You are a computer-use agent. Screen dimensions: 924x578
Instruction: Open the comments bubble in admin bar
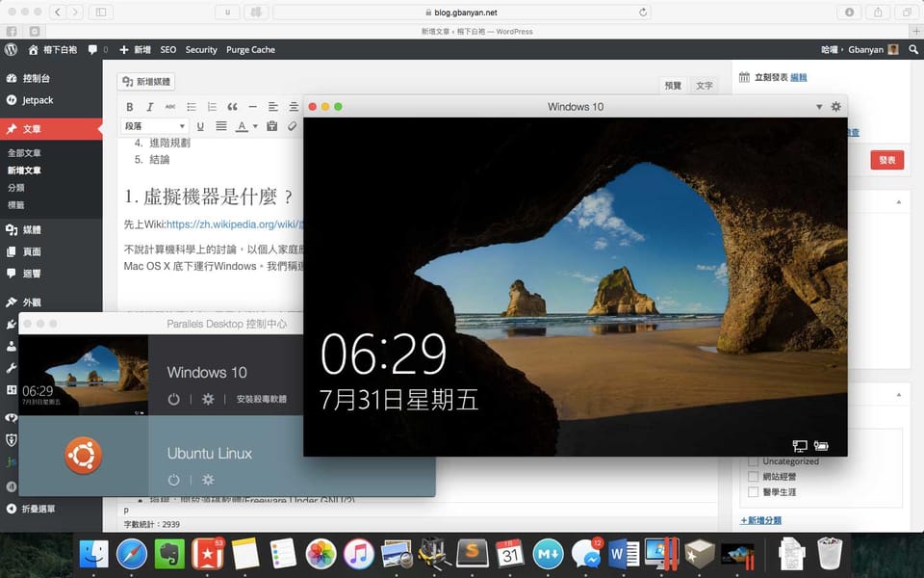pyautogui.click(x=92, y=49)
